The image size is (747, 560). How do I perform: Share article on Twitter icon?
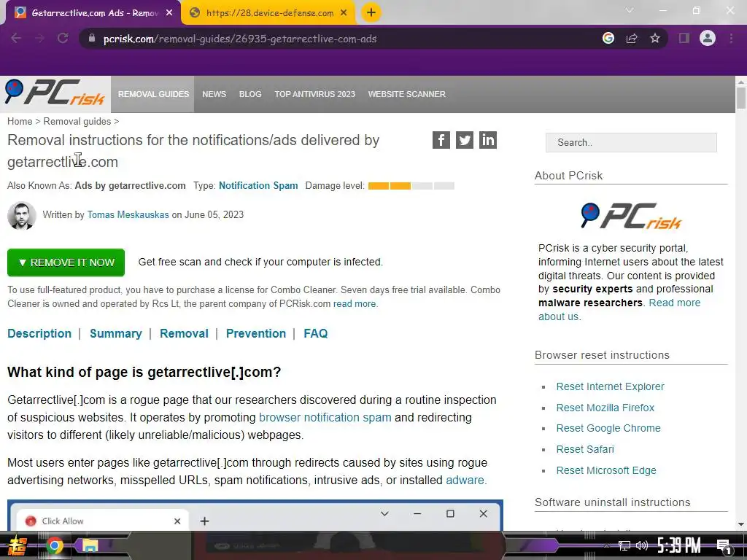(465, 140)
